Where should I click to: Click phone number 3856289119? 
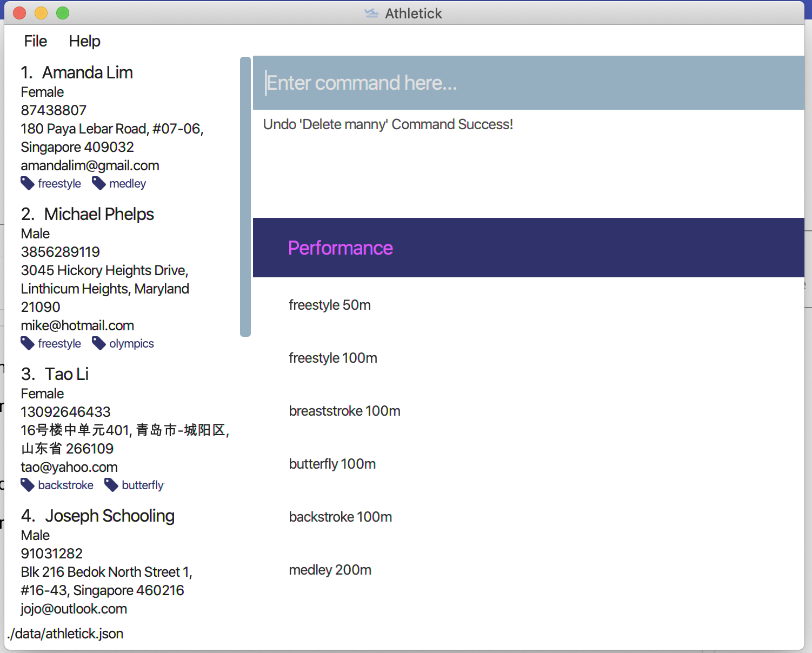61,252
